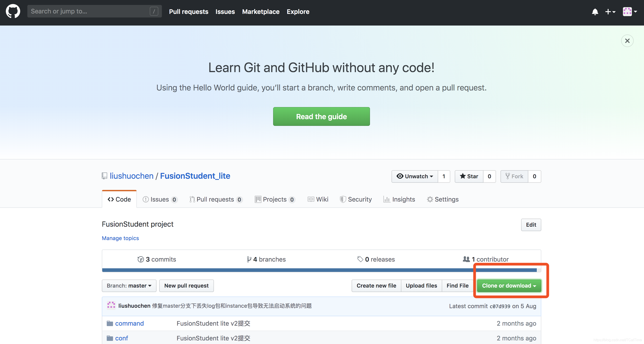The height and width of the screenshot is (344, 644).
Task: Open the plus create-new dropdown
Action: [x=610, y=12]
